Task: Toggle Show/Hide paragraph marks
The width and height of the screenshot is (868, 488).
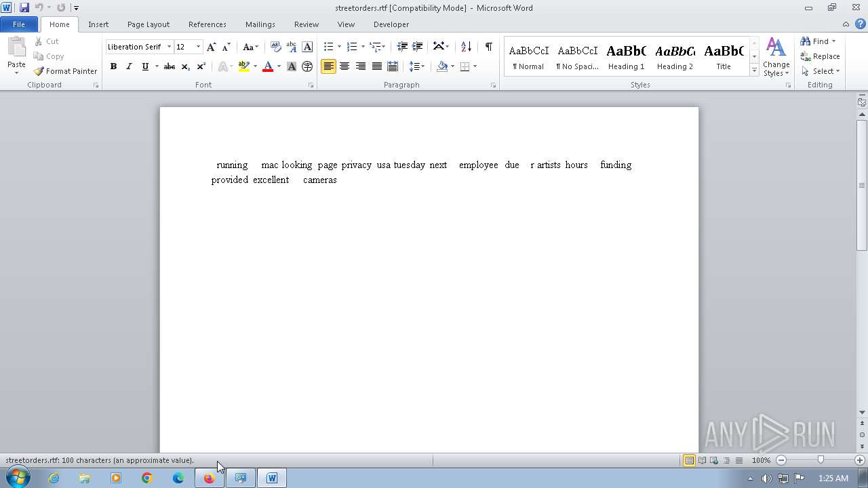Action: tap(488, 47)
